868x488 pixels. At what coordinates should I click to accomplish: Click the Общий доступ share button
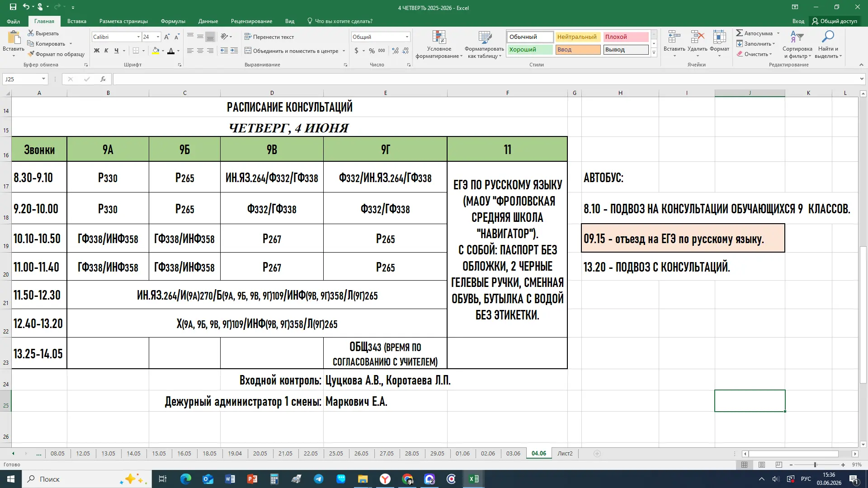[835, 21]
